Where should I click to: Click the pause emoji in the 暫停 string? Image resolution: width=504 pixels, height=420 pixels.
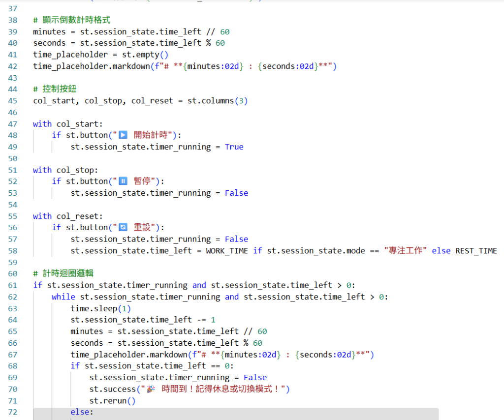pos(123,181)
